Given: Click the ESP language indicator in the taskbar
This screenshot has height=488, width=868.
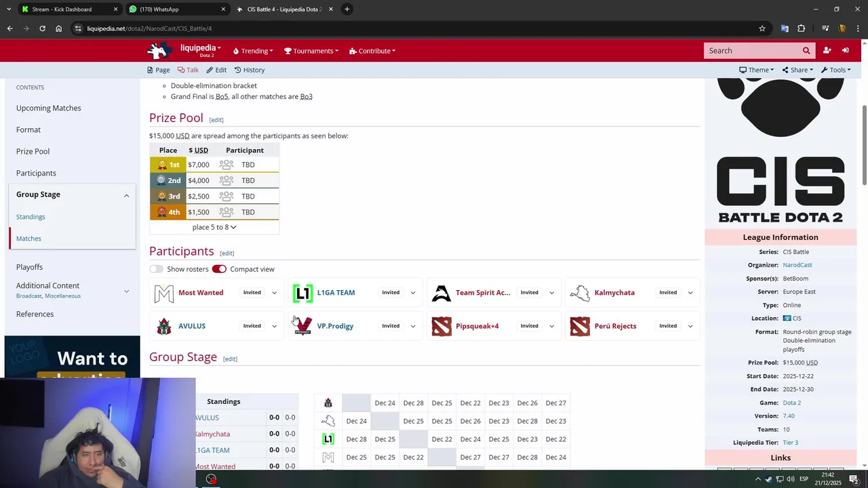Looking at the screenshot, I should coord(803,479).
